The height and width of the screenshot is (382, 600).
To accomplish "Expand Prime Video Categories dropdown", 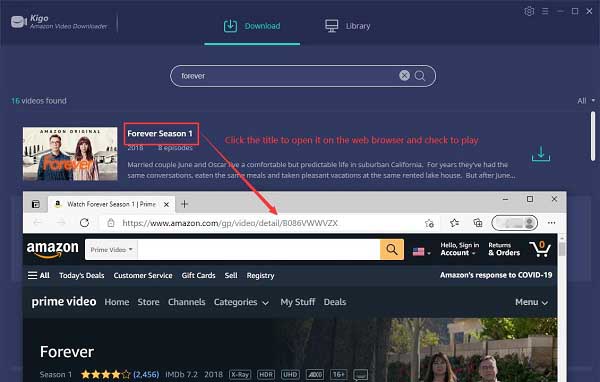I will click(x=241, y=302).
